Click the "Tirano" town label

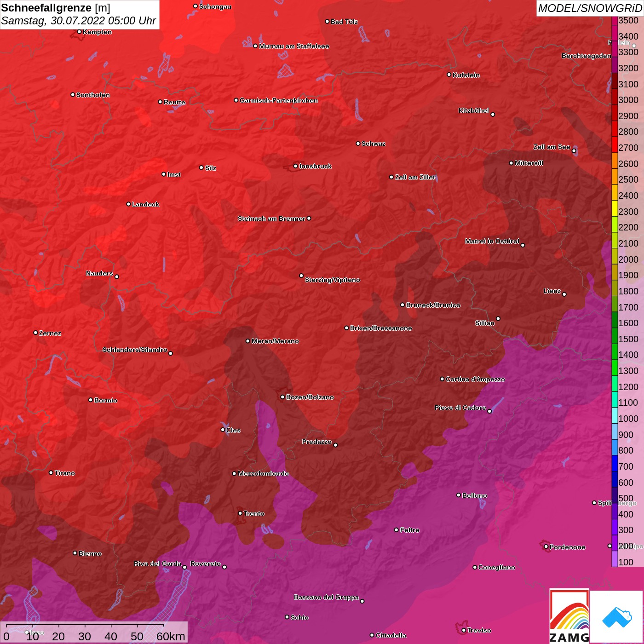64,473
